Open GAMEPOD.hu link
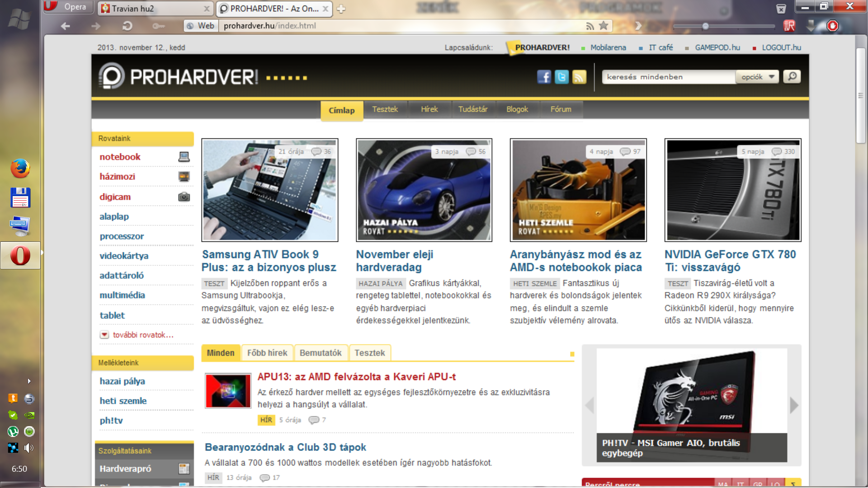 717,47
